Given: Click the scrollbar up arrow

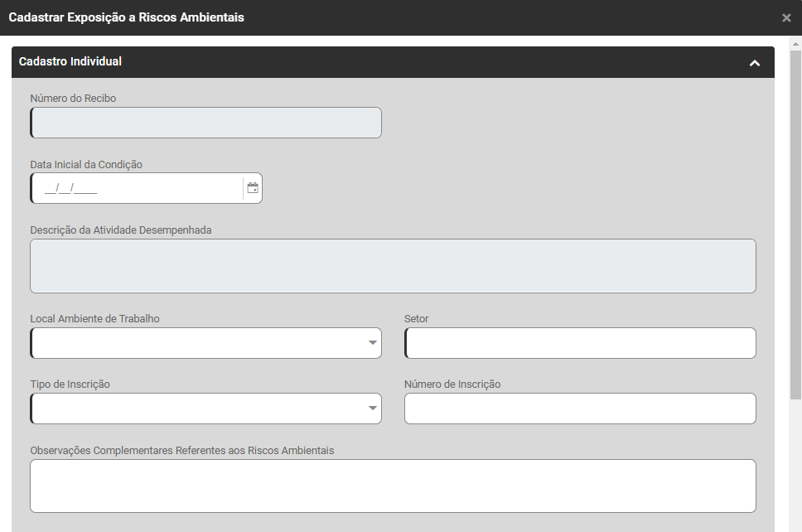Looking at the screenshot, I should pyautogui.click(x=795, y=44).
